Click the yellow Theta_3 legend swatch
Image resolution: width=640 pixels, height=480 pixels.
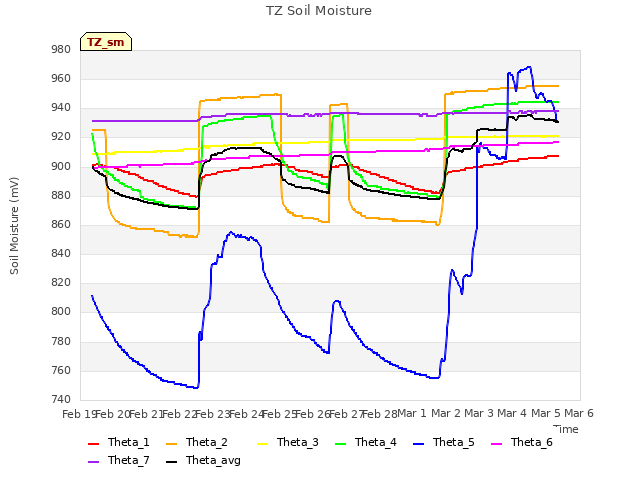click(x=262, y=443)
